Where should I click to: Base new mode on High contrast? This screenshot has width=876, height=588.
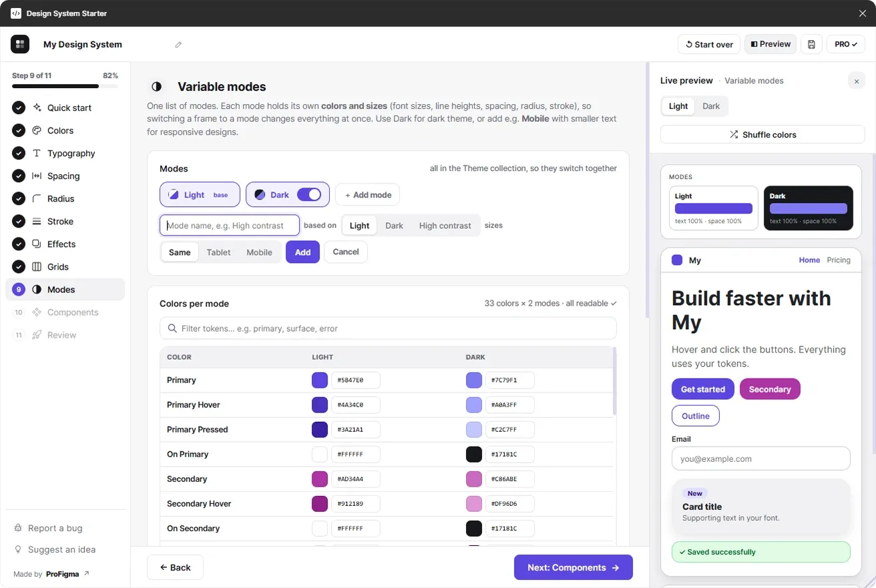(x=445, y=226)
